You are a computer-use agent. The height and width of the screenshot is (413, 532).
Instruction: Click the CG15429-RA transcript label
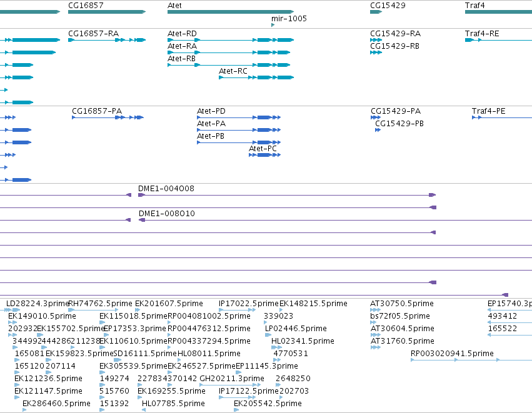(x=395, y=34)
